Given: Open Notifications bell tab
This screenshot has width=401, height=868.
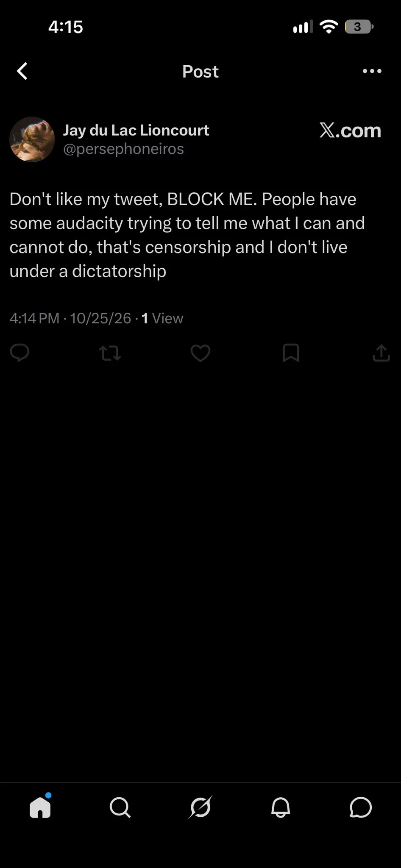Looking at the screenshot, I should coord(280,807).
